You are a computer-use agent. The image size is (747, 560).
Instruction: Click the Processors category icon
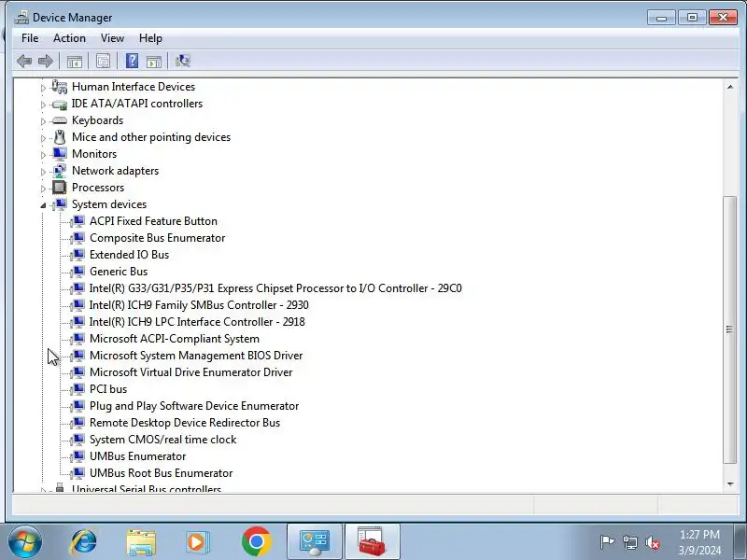click(60, 188)
